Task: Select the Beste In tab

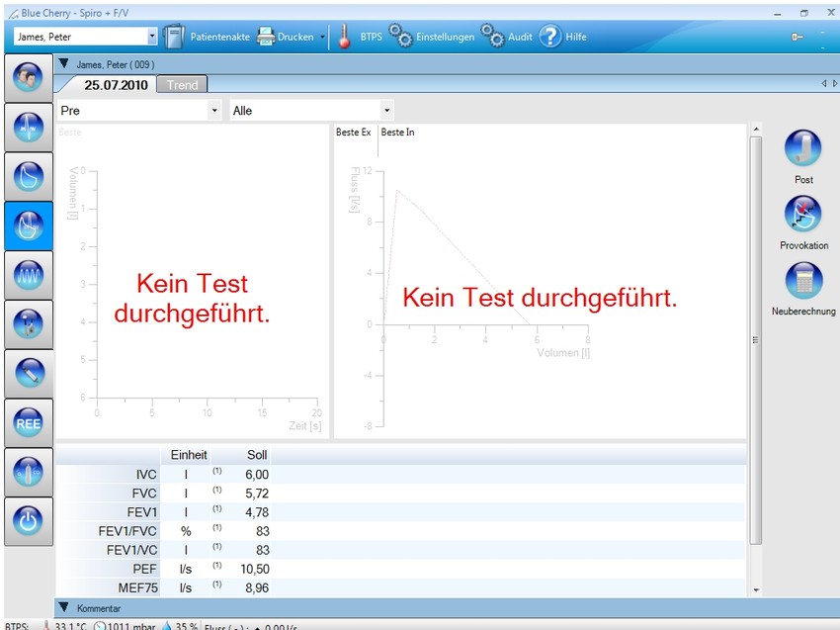Action: click(x=397, y=133)
